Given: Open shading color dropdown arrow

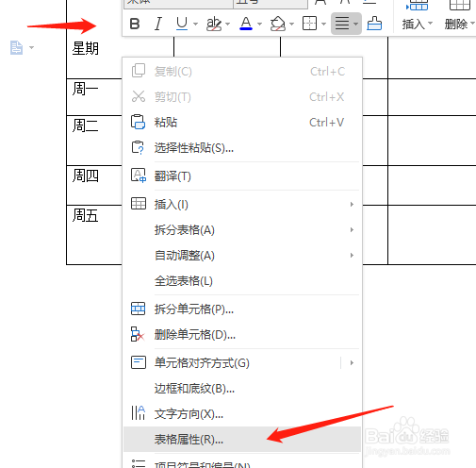Looking at the screenshot, I should pyautogui.click(x=291, y=24).
